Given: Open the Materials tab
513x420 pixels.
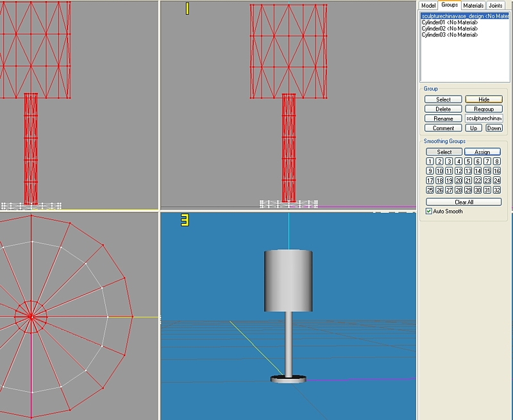Looking at the screenshot, I should click(x=473, y=5).
